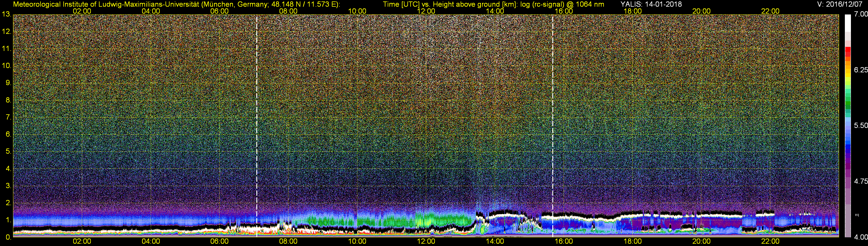Image resolution: width=868 pixels, height=246 pixels.
Task: Click the 4.00 colorbar scale value
Action: click(860, 237)
